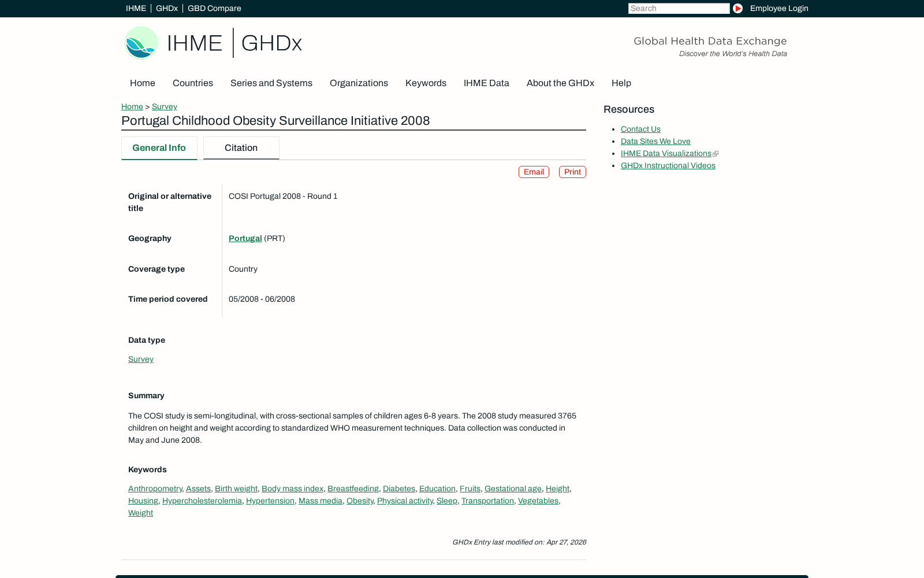Screen dimensions: 924x578
Task: Open Survey data type link
Action: [141, 359]
